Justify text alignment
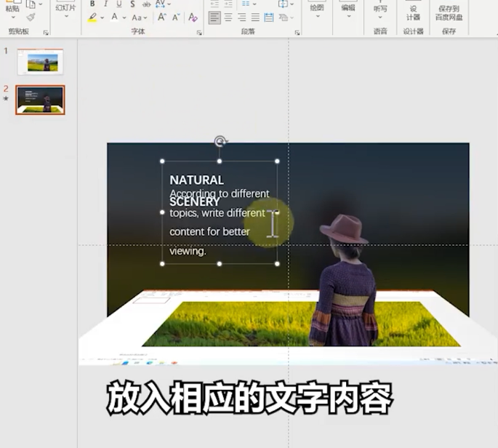Screen dimensions: 498x448 click(x=255, y=17)
